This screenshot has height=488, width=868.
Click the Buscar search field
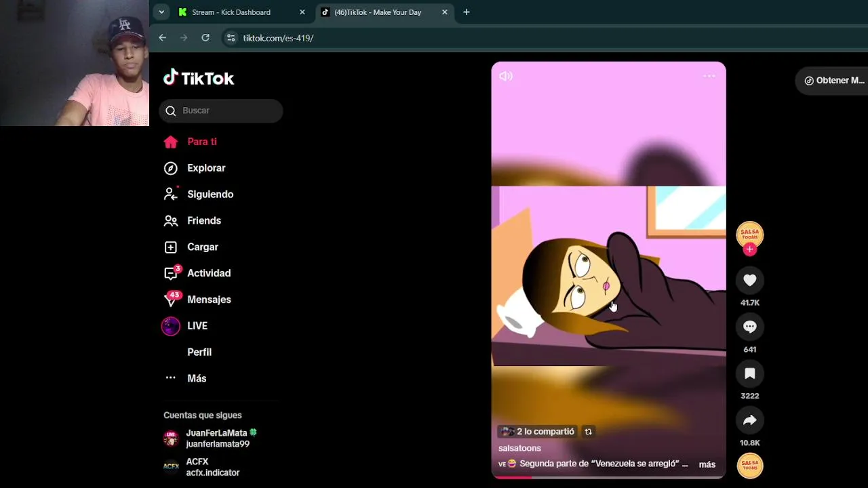click(x=221, y=110)
